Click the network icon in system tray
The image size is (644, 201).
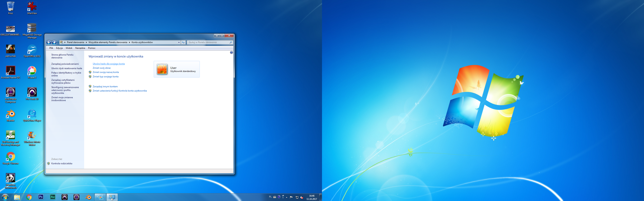click(x=297, y=197)
